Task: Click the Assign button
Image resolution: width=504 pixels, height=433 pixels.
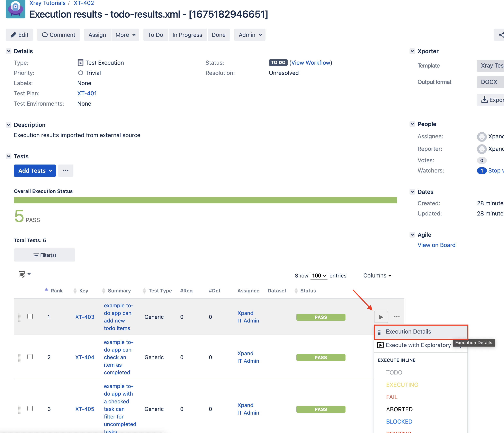Action: point(97,35)
